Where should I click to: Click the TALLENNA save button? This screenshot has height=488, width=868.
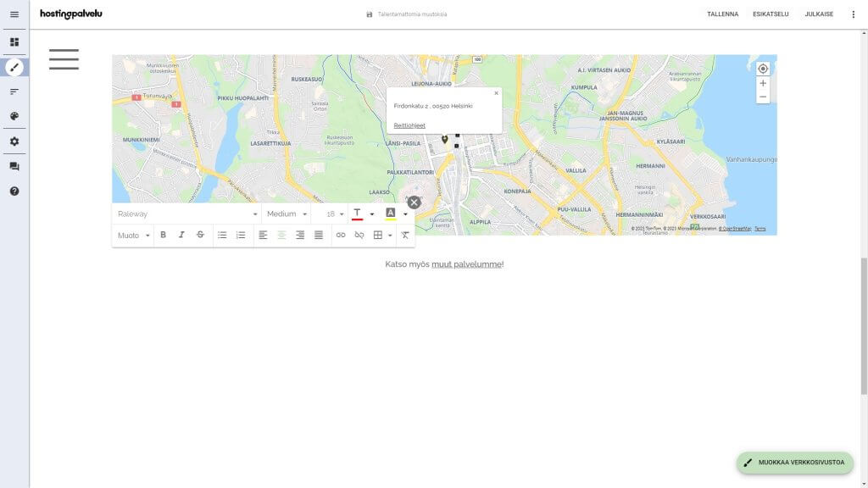click(722, 14)
